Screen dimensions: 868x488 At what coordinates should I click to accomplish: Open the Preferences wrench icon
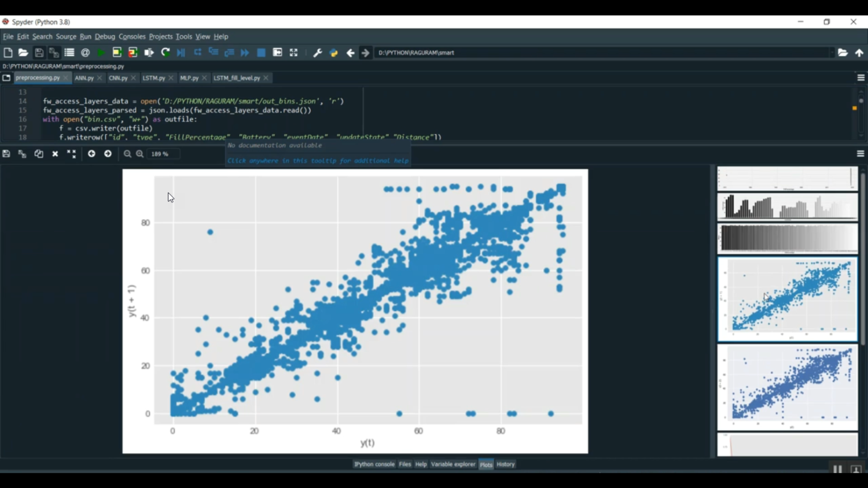coord(318,53)
